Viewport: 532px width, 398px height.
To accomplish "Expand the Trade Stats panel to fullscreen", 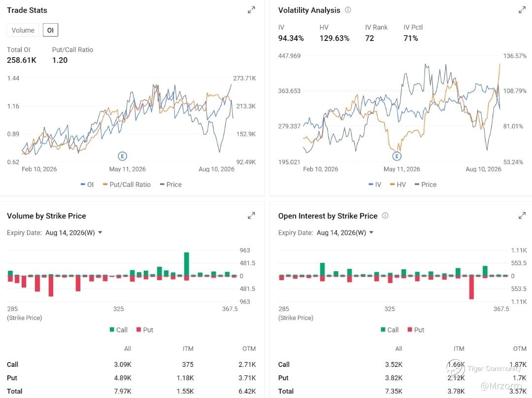I will coord(251,10).
